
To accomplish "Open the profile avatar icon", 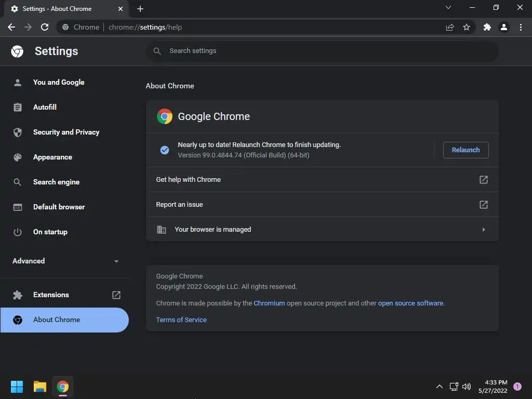I will (504, 27).
